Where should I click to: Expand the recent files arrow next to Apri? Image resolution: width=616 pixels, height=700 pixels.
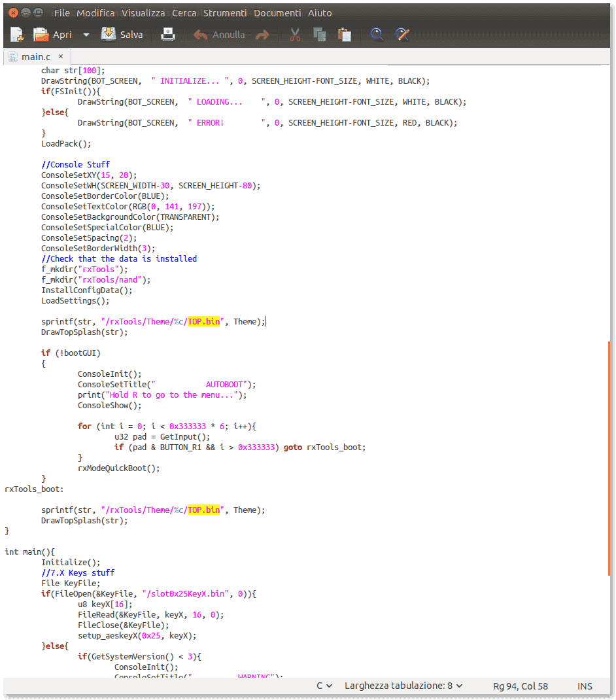pos(86,35)
